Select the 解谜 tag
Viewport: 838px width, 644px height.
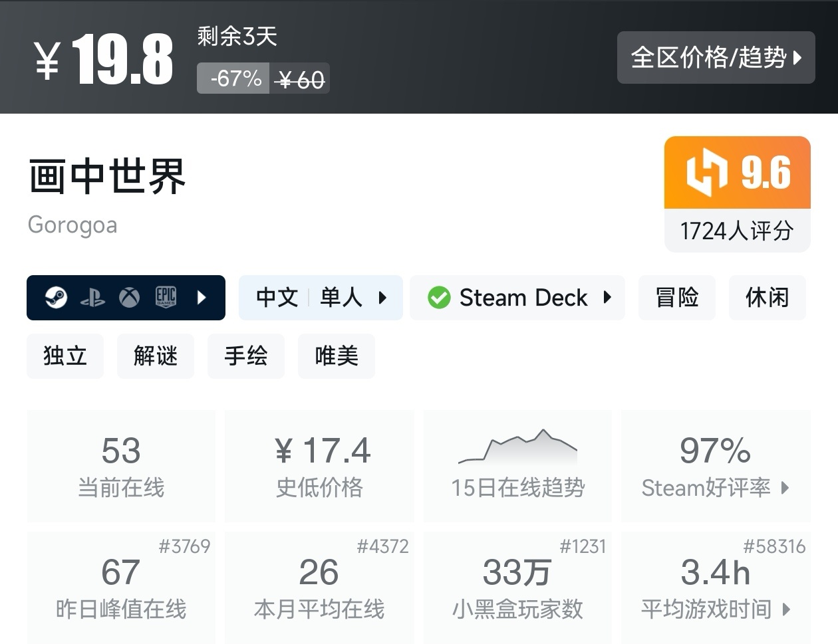pyautogui.click(x=155, y=356)
